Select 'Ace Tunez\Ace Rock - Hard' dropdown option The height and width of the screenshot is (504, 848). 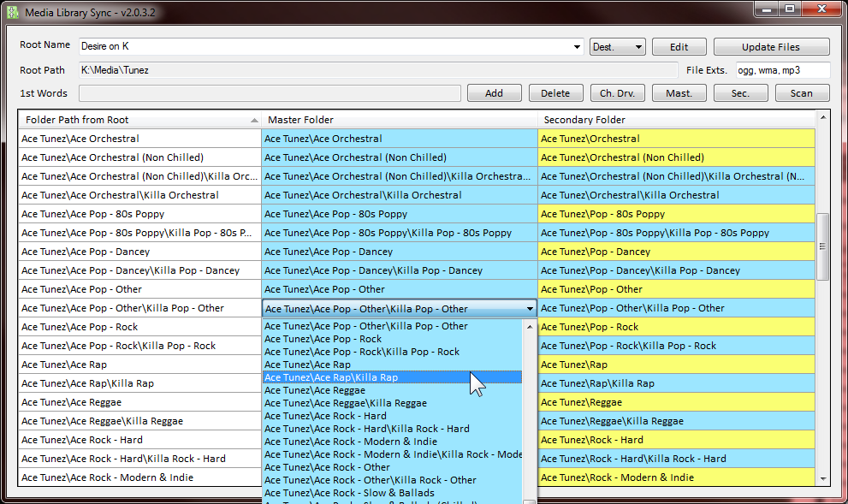tap(393, 417)
